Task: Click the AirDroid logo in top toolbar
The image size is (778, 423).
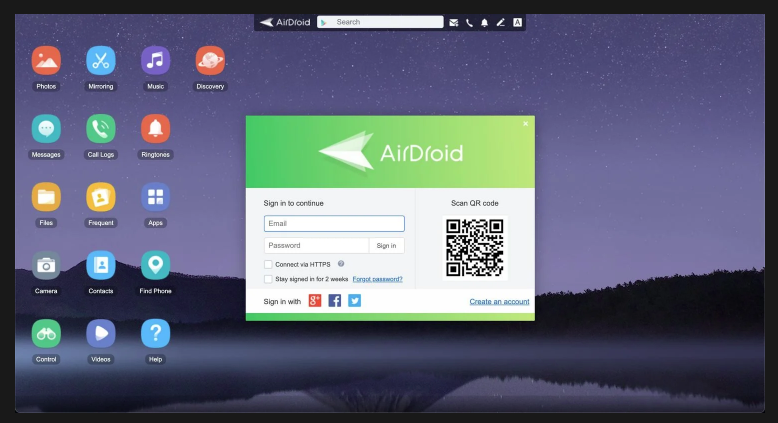Action: pyautogui.click(x=285, y=22)
